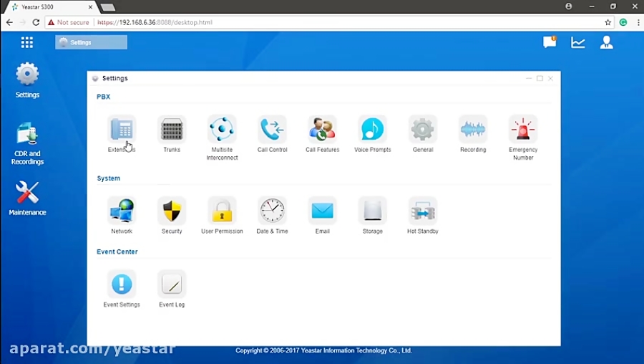Open Multisite Interconnect
The width and height of the screenshot is (644, 364).
(x=222, y=129)
